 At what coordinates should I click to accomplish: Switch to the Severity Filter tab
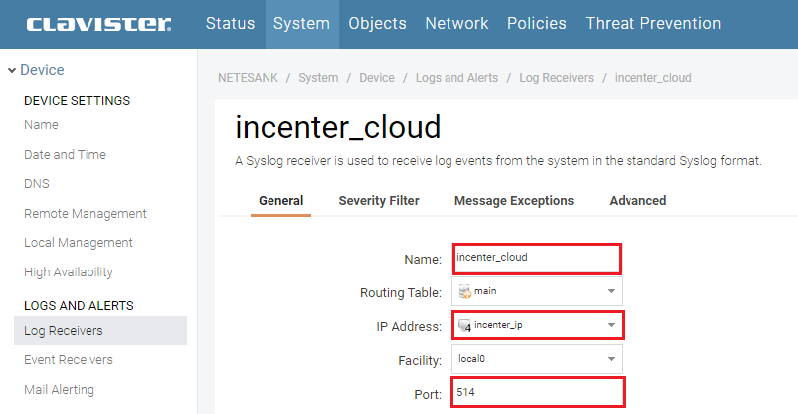379,200
